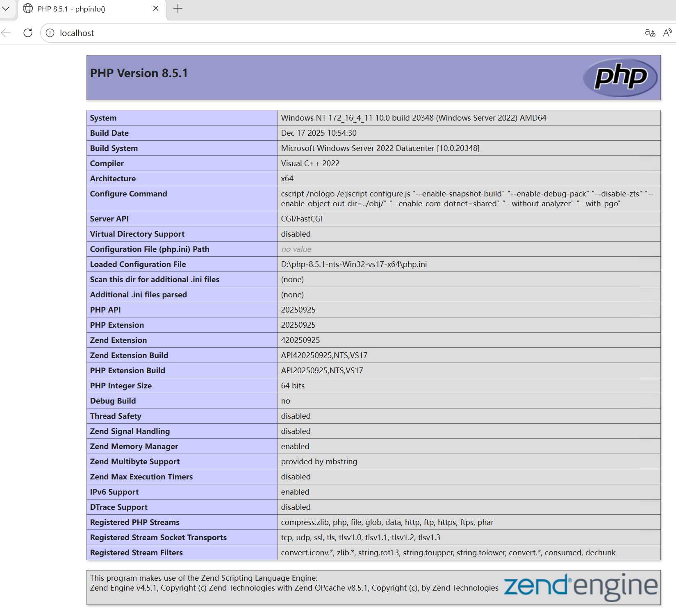Click the Configure Command label

(x=129, y=194)
